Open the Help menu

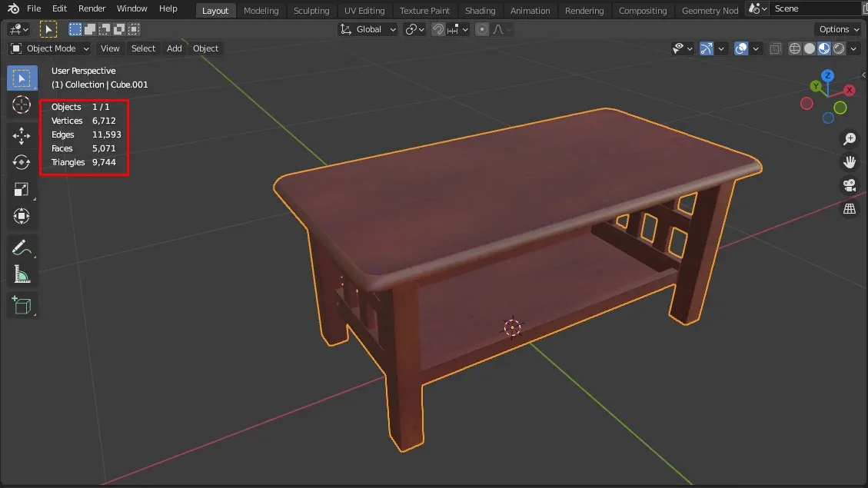[168, 9]
